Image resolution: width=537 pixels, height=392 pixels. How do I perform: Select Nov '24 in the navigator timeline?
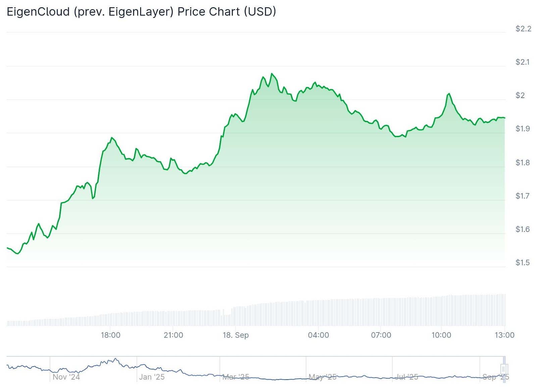[66, 377]
